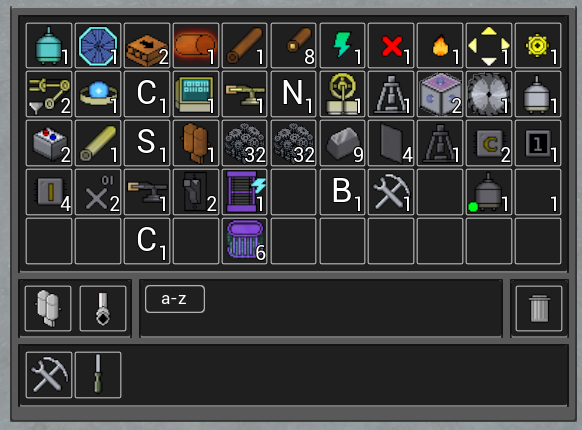Pick the letter N item slot

(x=294, y=94)
